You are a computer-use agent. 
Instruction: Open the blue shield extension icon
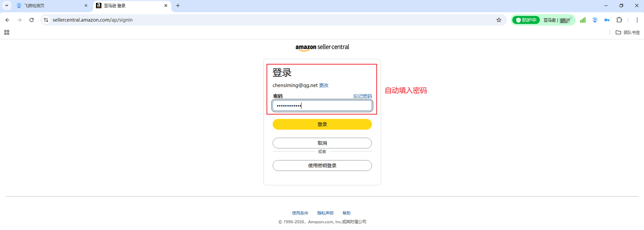point(595,20)
